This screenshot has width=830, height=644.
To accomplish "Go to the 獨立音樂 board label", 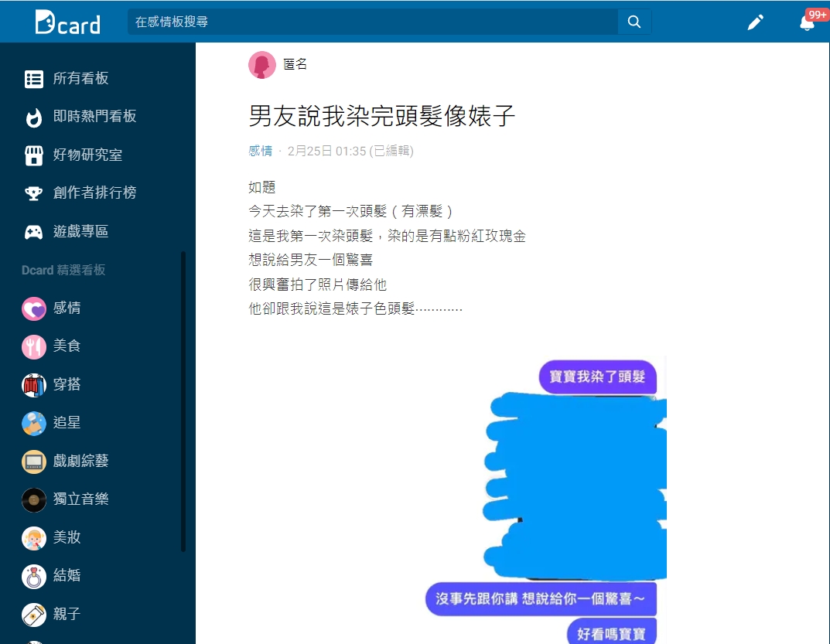I will tap(80, 499).
